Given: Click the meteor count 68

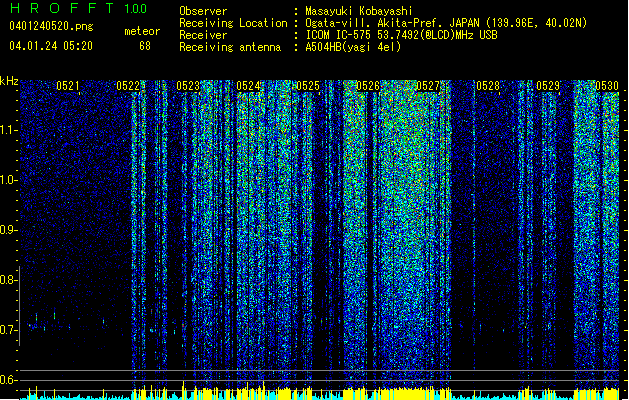Looking at the screenshot, I should 145,46.
